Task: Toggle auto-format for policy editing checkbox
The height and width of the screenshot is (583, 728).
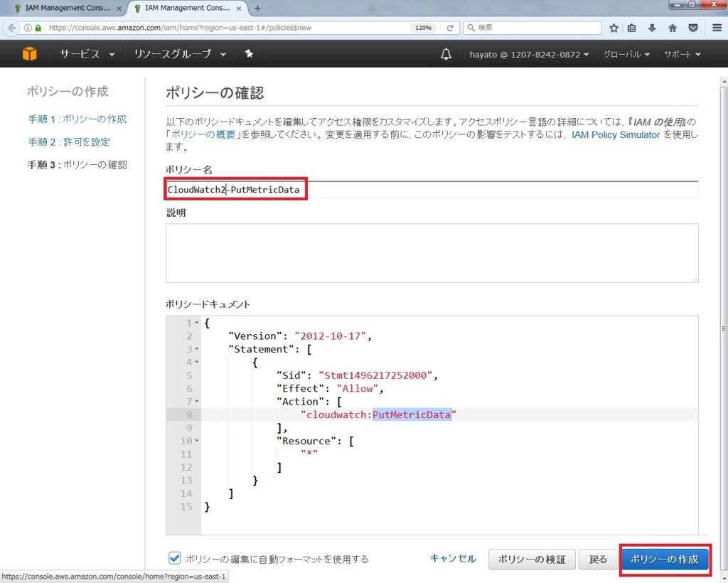Action: pos(175,558)
